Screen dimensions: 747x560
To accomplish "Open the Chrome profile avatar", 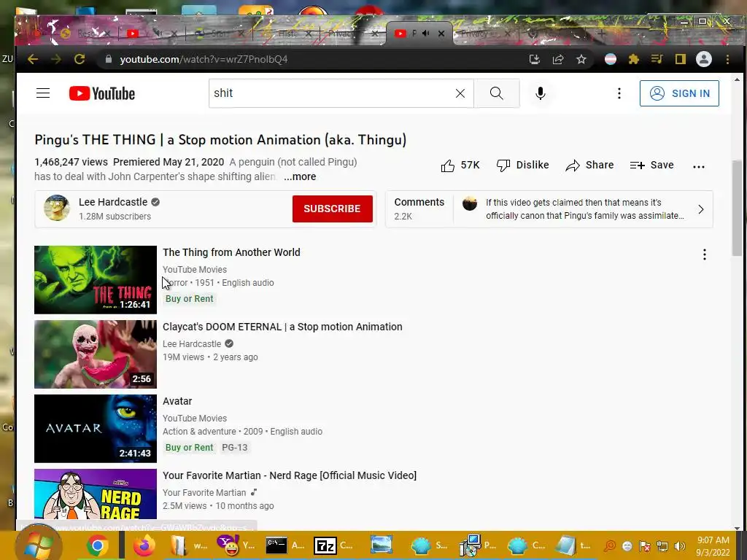I will coord(704,59).
